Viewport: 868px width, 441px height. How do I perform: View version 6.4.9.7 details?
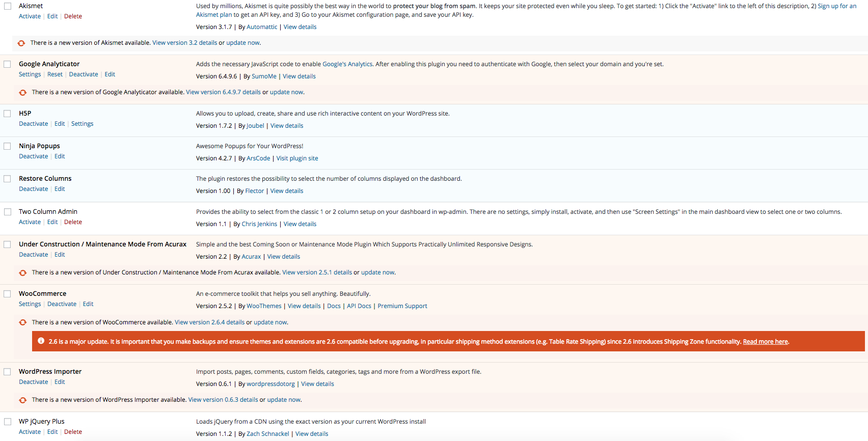(x=223, y=92)
